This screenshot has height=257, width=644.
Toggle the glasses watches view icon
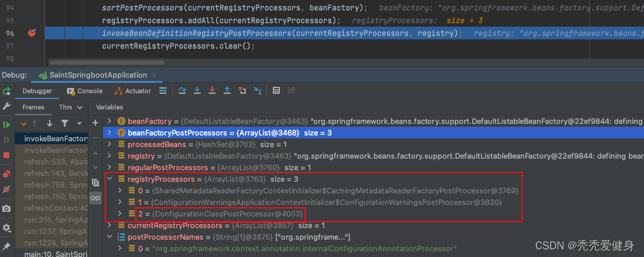[x=95, y=198]
